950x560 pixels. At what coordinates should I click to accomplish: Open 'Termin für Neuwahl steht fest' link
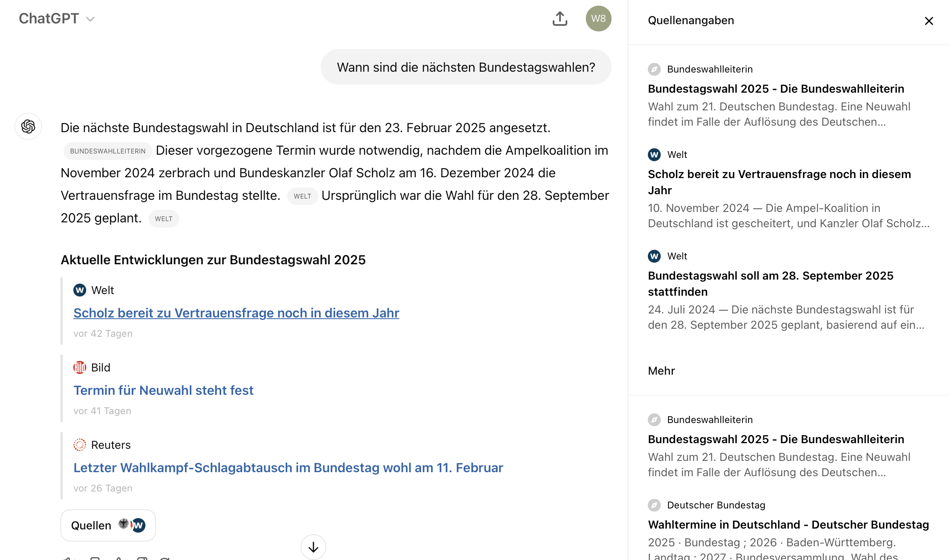[163, 390]
